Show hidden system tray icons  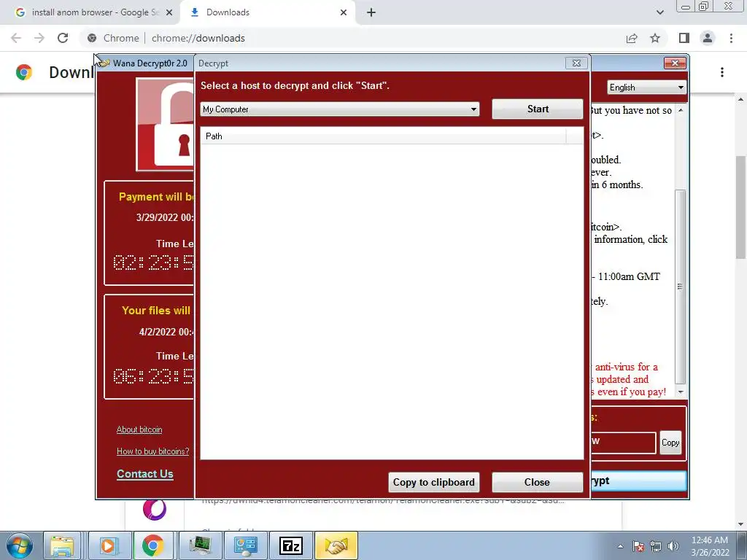(x=620, y=546)
